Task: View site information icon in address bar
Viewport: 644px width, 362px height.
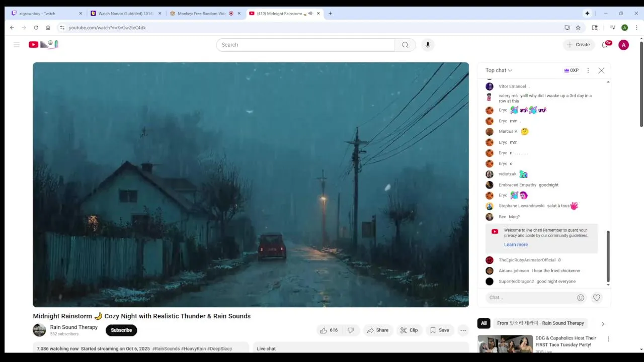Action: (x=62, y=28)
